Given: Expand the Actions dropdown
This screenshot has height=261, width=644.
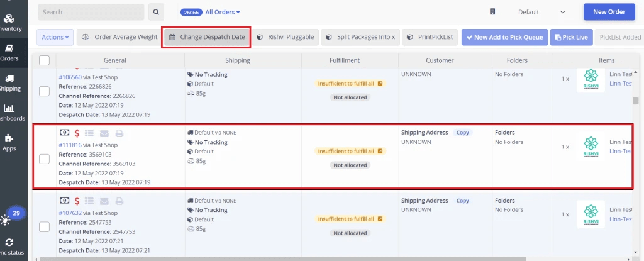Looking at the screenshot, I should pos(55,37).
